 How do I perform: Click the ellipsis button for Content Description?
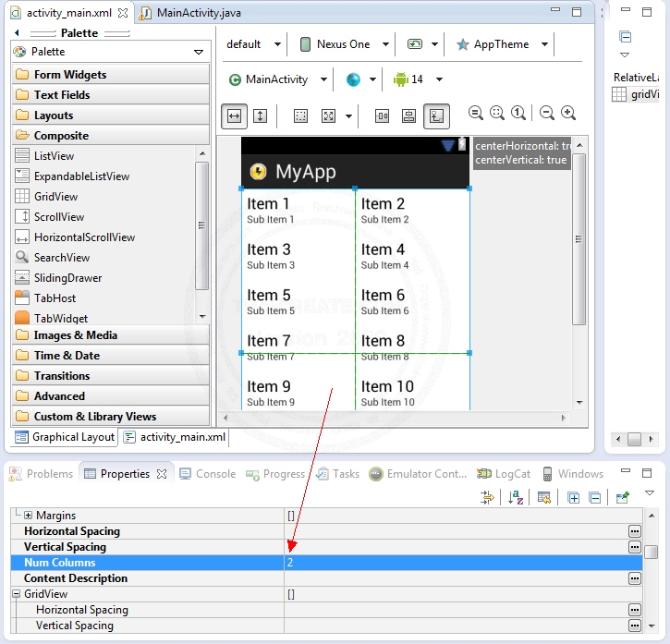(634, 578)
